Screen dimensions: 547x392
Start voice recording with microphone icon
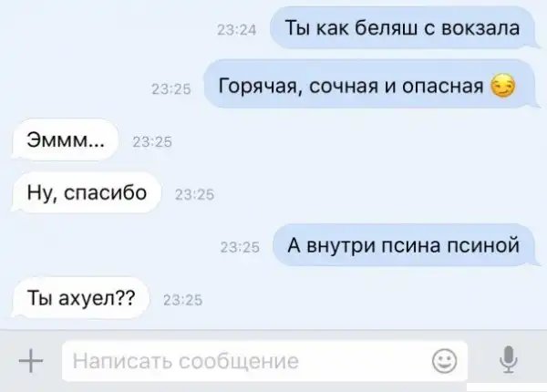pos(509,359)
